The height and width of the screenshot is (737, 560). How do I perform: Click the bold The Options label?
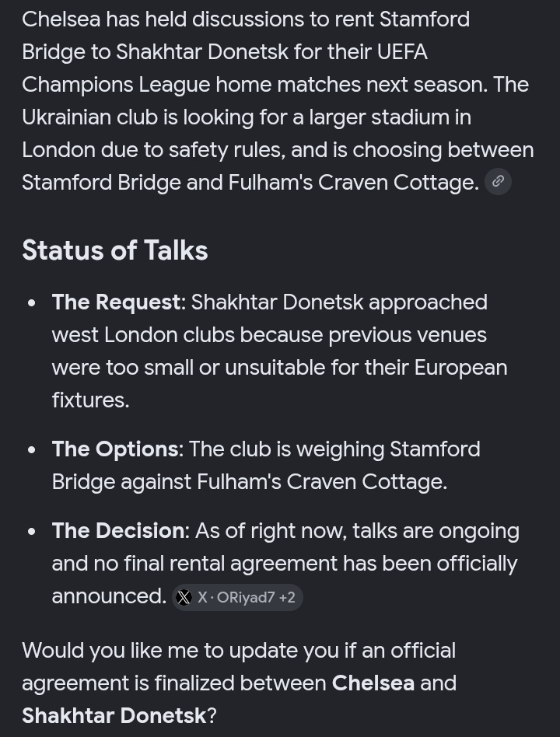click(115, 449)
